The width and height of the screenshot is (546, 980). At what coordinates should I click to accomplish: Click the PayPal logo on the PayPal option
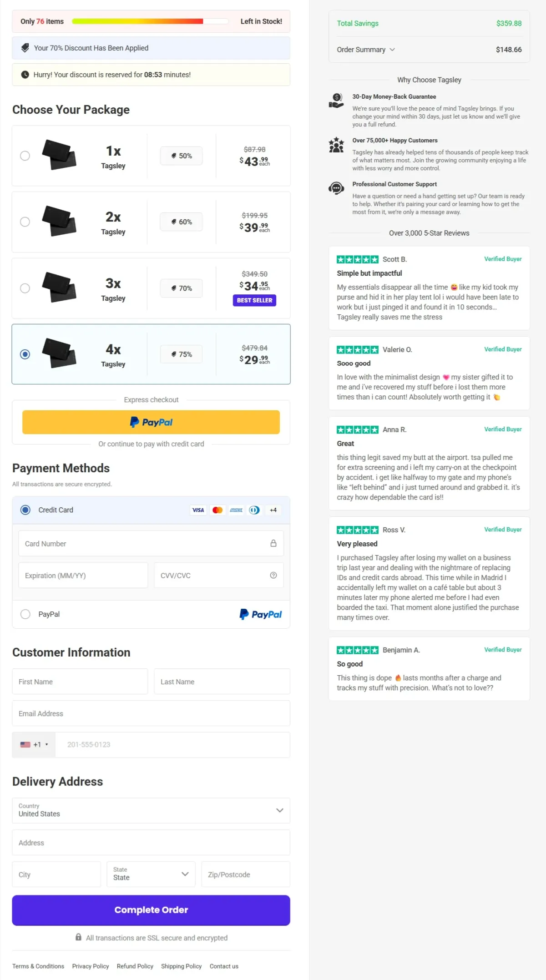tap(260, 614)
